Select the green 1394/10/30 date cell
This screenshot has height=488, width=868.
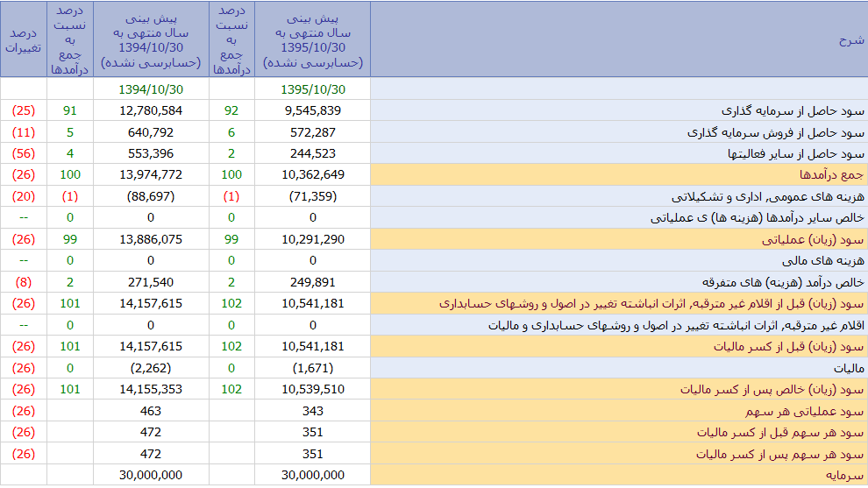coord(150,89)
